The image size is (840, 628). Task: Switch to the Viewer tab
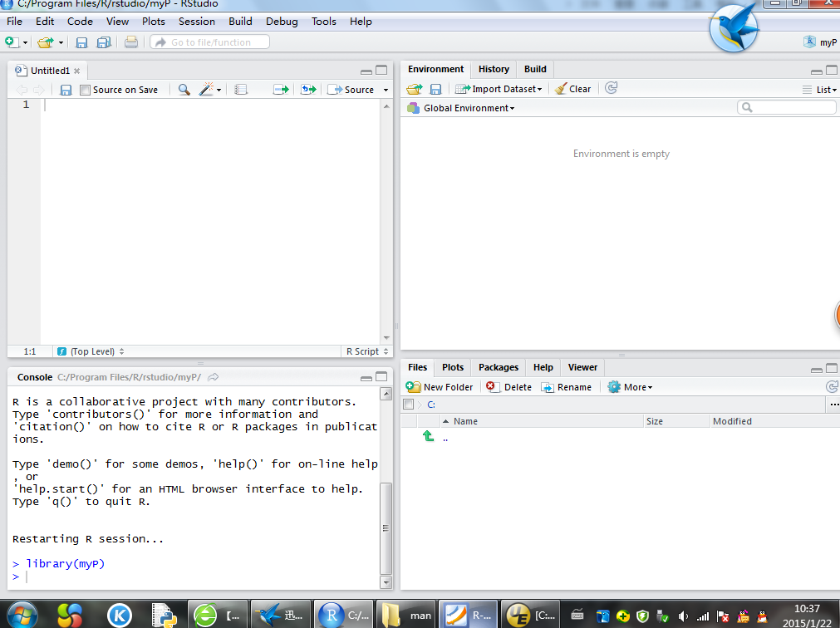(x=582, y=367)
